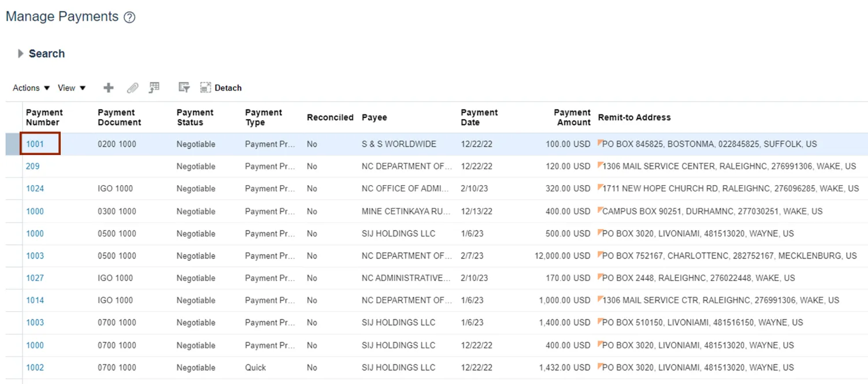Click the paperclip attachments icon
This screenshot has height=384, width=868.
click(x=132, y=88)
